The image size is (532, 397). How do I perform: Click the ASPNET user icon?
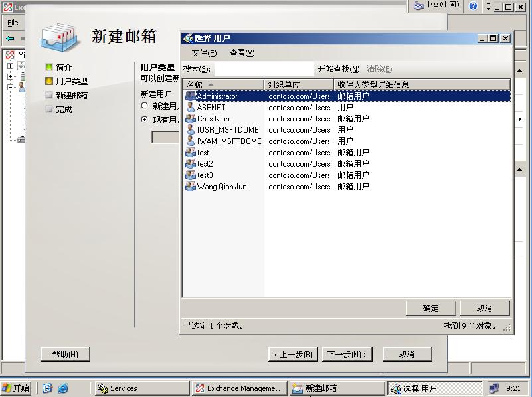tap(191, 108)
